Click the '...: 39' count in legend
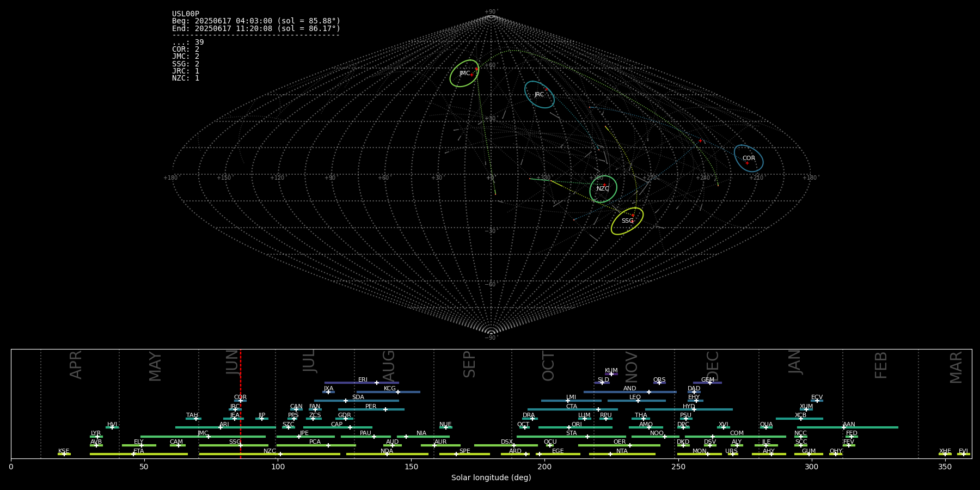Viewport: 980px width, 490px height. [188, 42]
